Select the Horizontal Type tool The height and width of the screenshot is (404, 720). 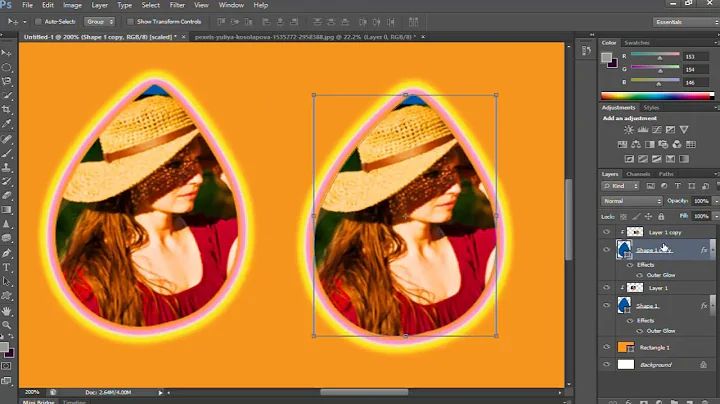click(x=6, y=267)
